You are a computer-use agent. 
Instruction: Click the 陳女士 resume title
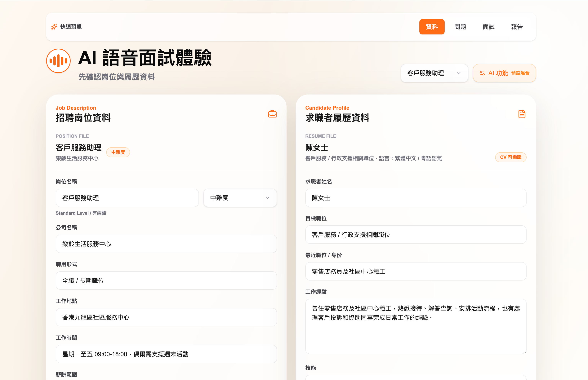pyautogui.click(x=317, y=148)
